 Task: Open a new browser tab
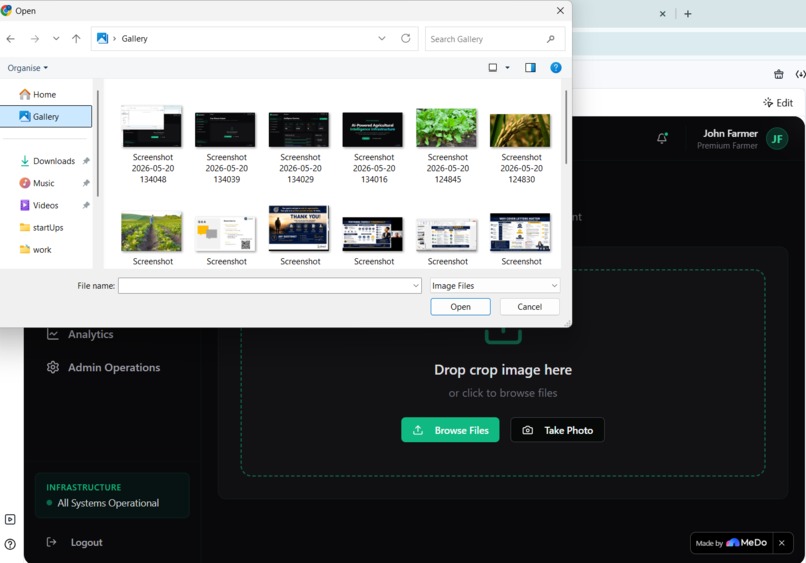(x=688, y=14)
